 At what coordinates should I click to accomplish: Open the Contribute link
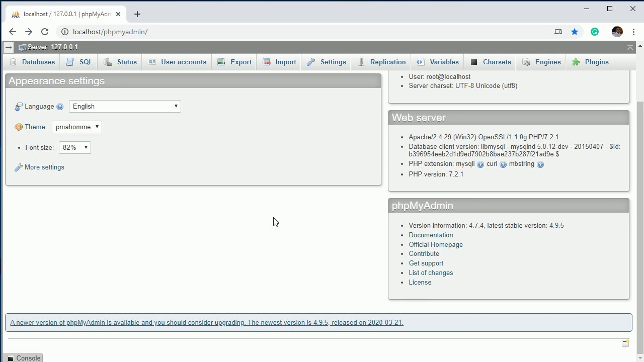click(x=424, y=253)
